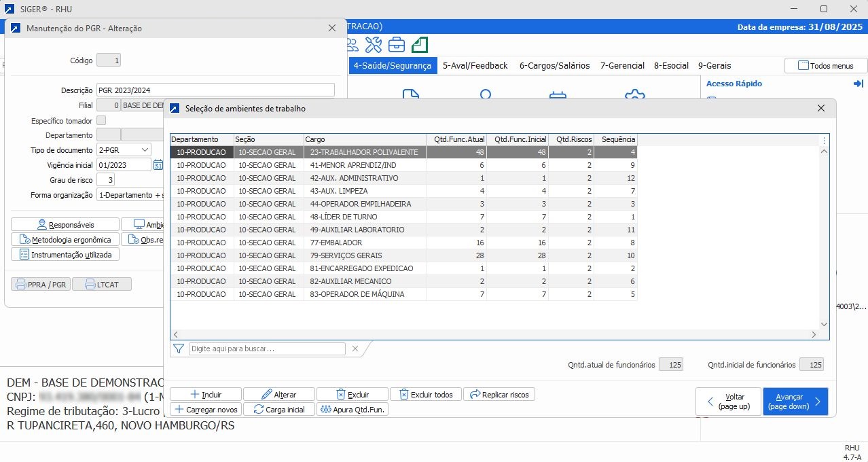Click the search field 'Digite aqui para buscar'
Viewport: 868px width, 462px height.
pyautogui.click(x=267, y=349)
